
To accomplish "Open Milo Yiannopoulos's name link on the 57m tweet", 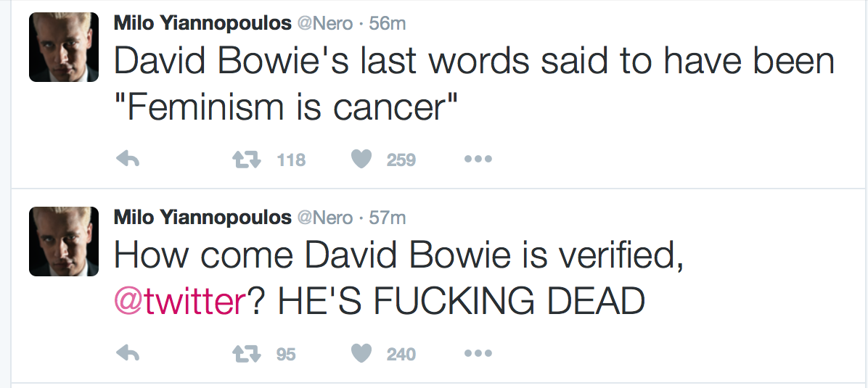I will tap(202, 217).
